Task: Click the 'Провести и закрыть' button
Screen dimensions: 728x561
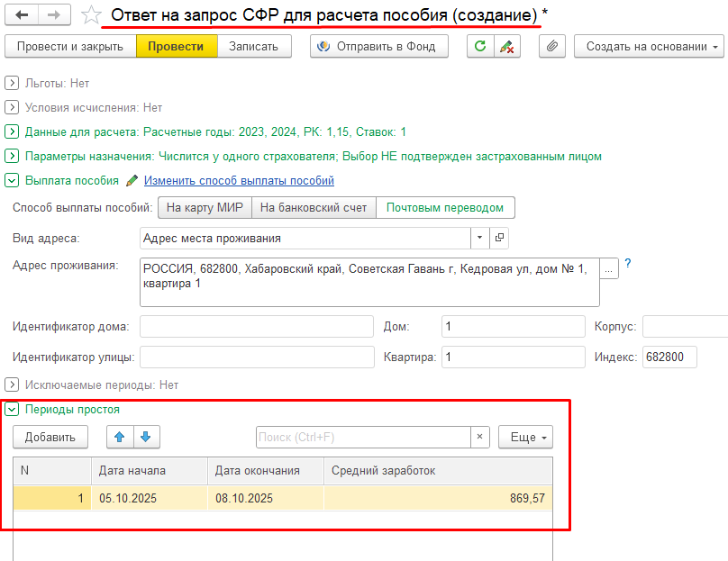Action: [x=70, y=47]
